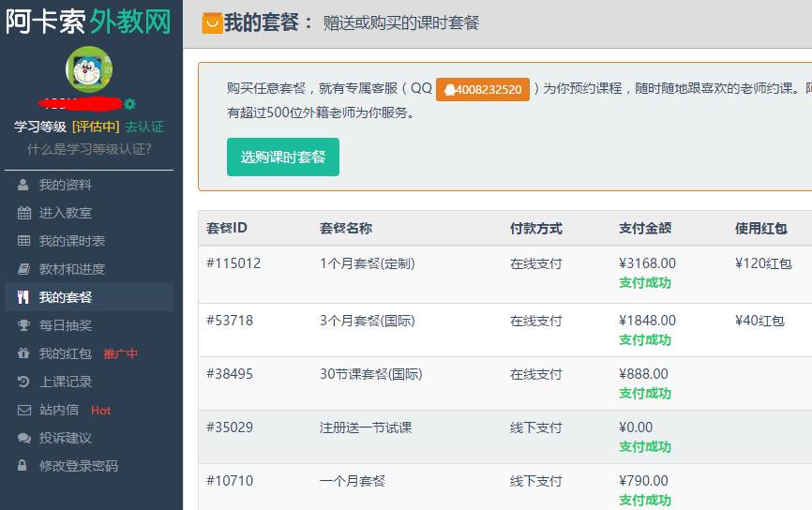Click 什么是学习等级认证? link
This screenshot has height=510, width=812.
point(89,150)
